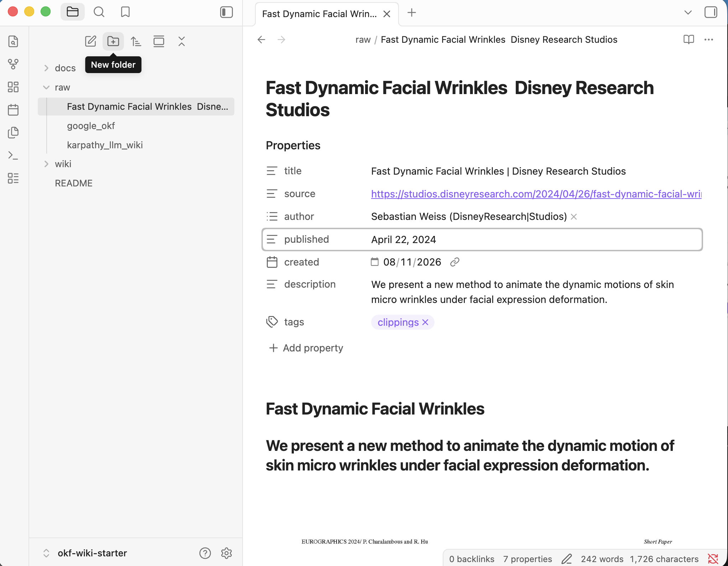Viewport: 728px width, 566px height.
Task: Open the disney research source link
Action: pyautogui.click(x=536, y=194)
